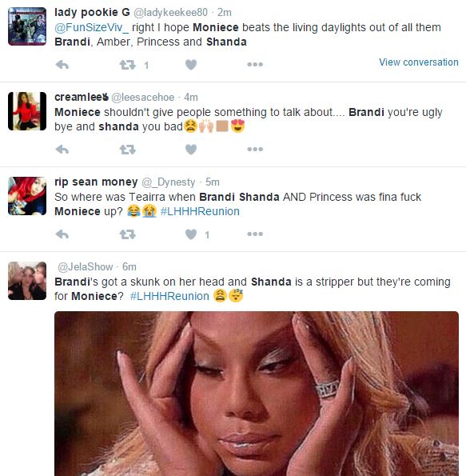Open creamlee's profile avatar
Screen dimensions: 466x476
click(x=27, y=111)
